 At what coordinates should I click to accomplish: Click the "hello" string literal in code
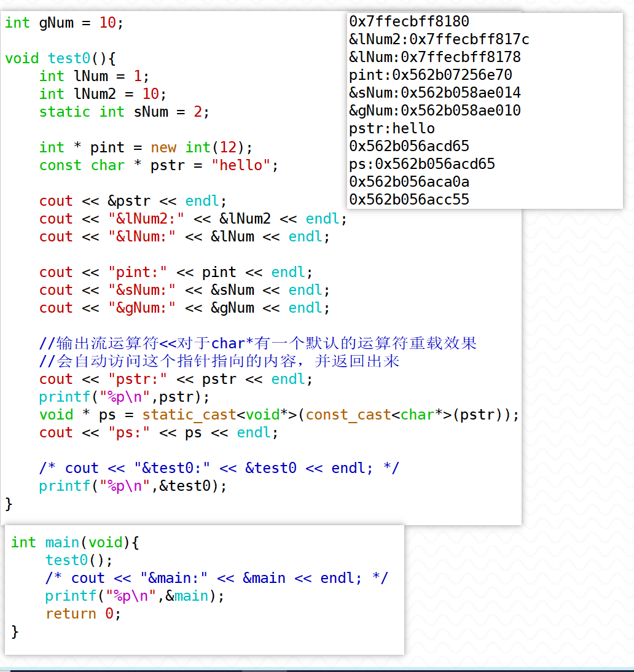click(241, 165)
